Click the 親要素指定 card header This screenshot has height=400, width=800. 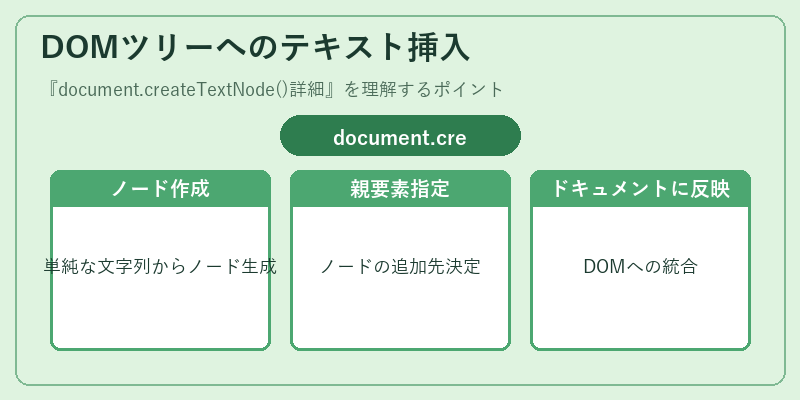[x=400, y=189]
